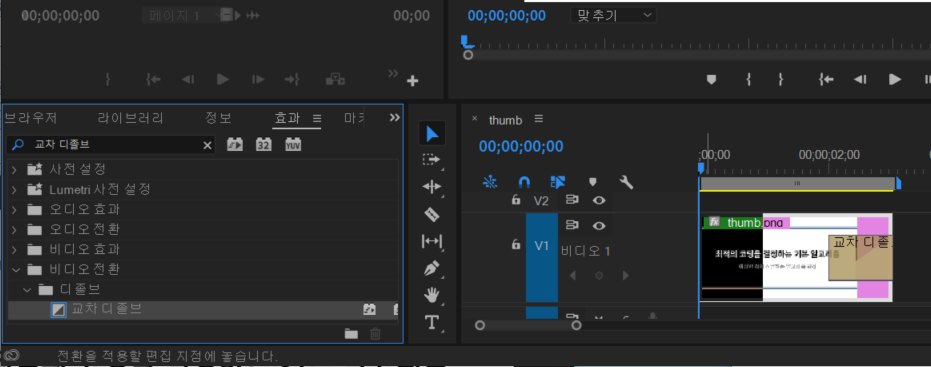
Task: Expand the 오디오 효과 folder
Action: pyautogui.click(x=14, y=210)
